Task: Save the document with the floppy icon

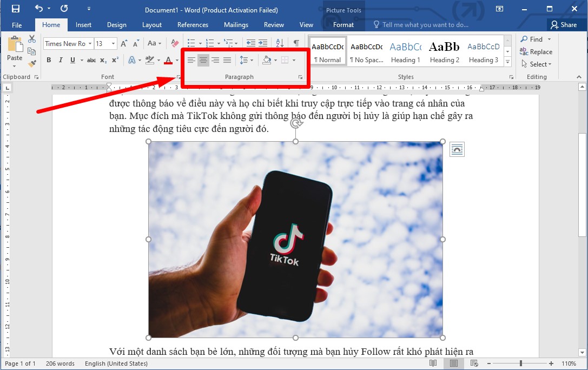Action: click(x=15, y=9)
